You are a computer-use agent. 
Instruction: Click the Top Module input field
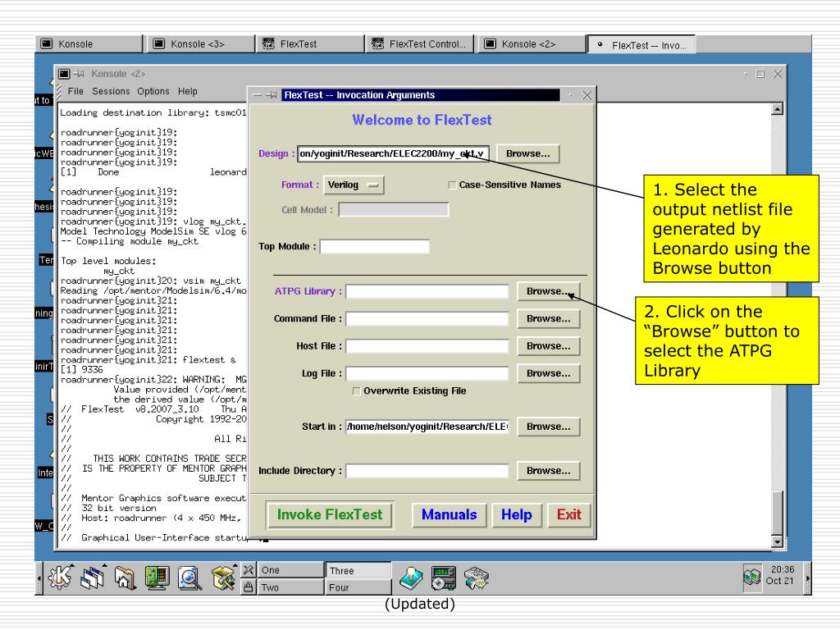point(374,246)
